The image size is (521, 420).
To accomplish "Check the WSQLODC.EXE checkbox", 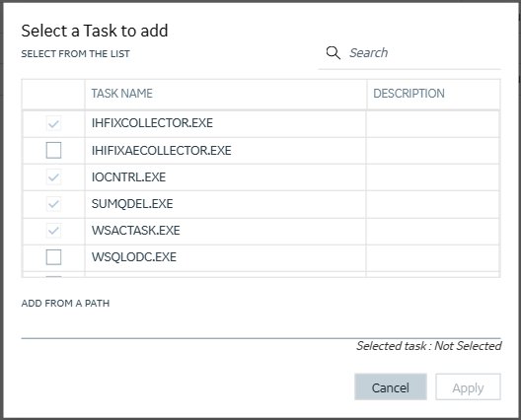I will [x=53, y=257].
